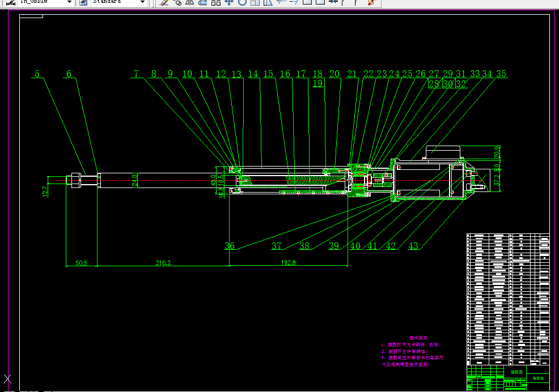Select part number 39 balloon label

(334, 246)
